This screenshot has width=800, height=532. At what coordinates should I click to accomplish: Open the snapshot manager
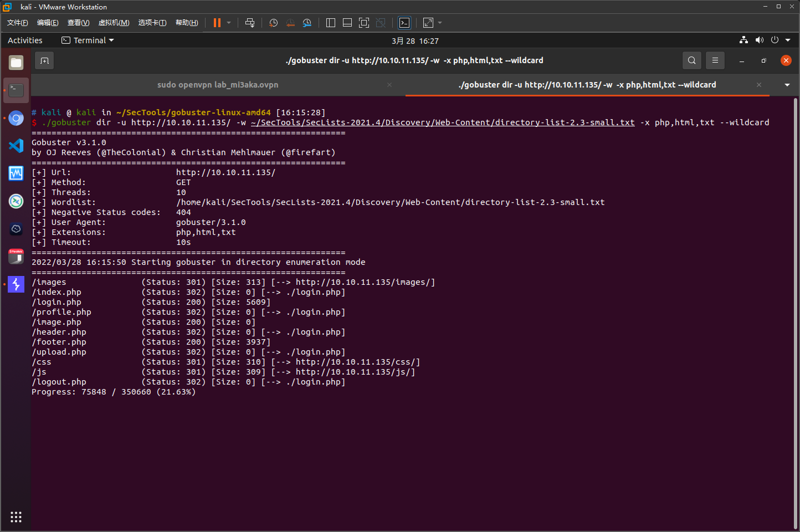tap(307, 23)
